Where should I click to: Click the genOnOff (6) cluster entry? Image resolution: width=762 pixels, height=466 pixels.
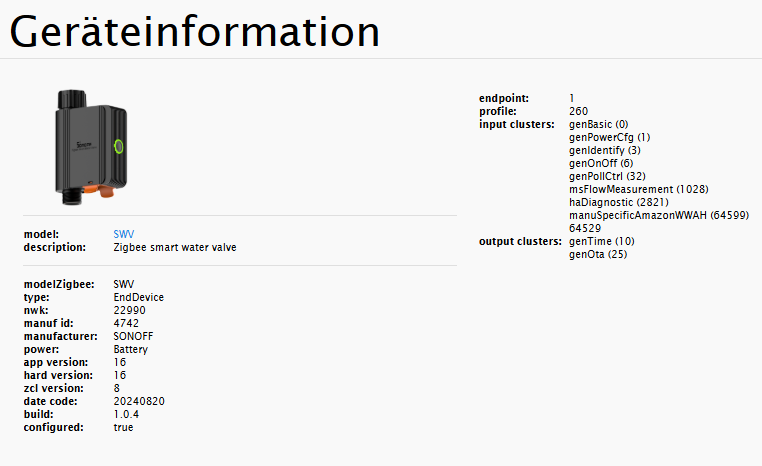pos(601,163)
